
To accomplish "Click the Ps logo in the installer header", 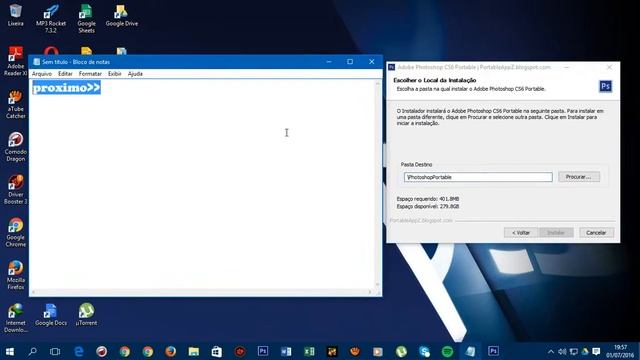I will (x=605, y=86).
